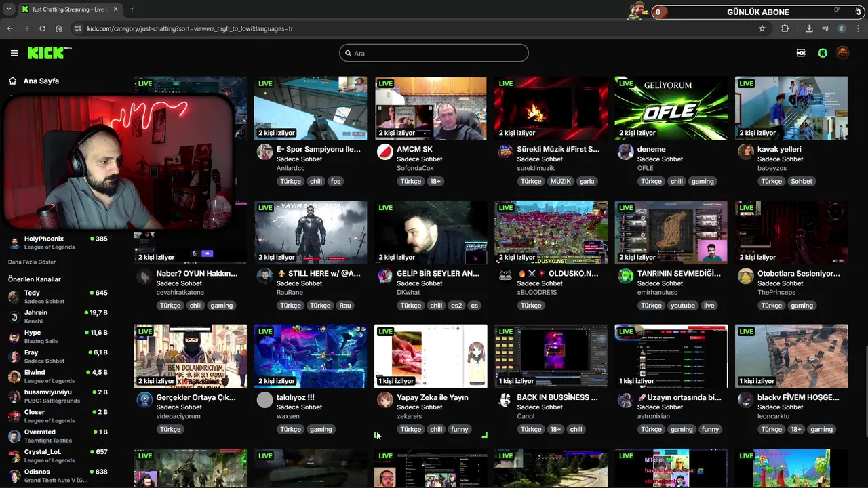Open Sürekli Müzik stream title
The image size is (868, 488).
[x=558, y=149]
